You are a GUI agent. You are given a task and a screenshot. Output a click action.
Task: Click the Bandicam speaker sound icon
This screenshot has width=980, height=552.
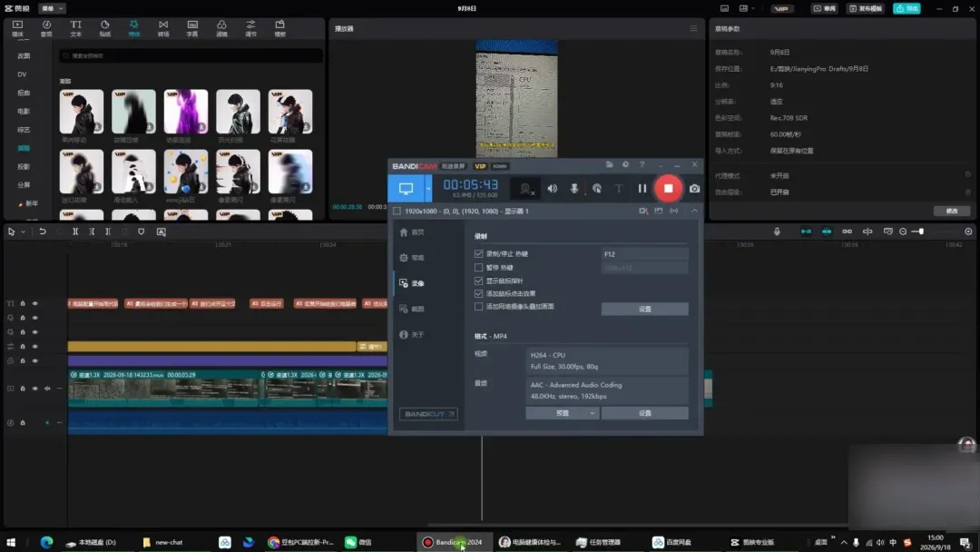(x=553, y=188)
